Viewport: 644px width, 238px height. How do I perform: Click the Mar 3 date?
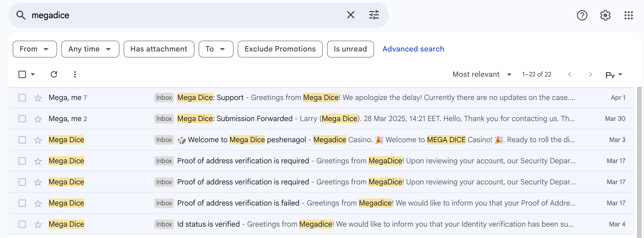pos(617,140)
